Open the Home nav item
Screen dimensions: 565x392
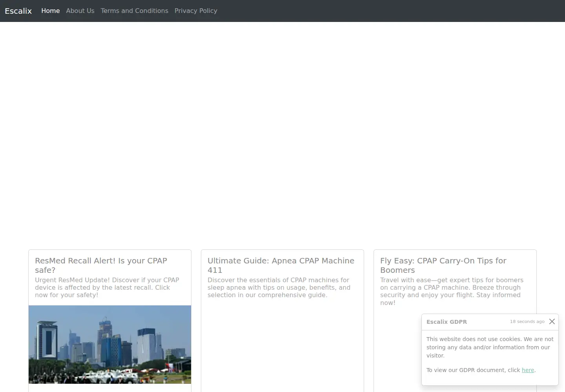coord(51,11)
